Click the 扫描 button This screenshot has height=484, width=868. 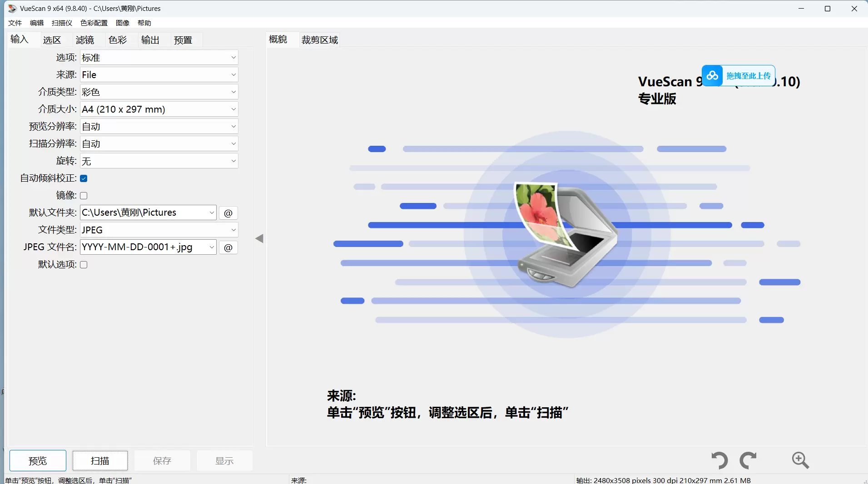point(100,461)
